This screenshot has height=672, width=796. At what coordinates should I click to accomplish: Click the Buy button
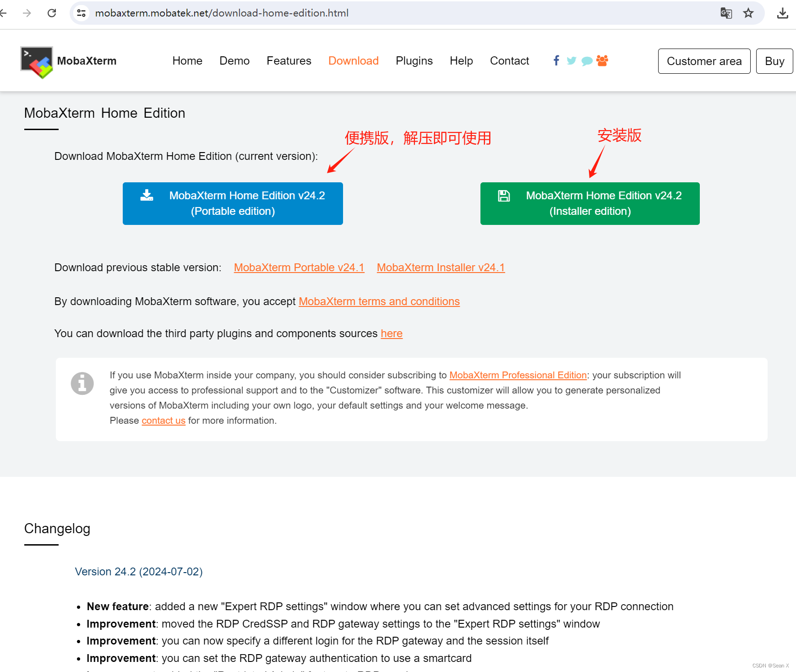[x=774, y=61]
